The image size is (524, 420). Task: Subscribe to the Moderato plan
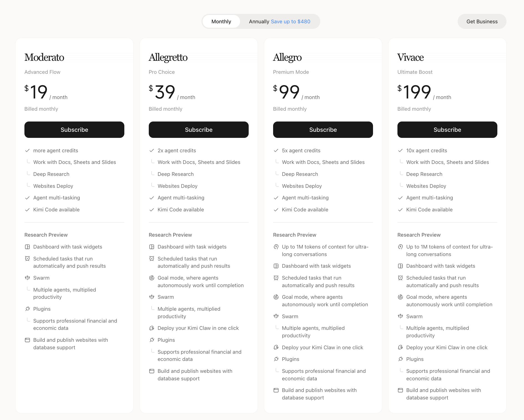(74, 130)
